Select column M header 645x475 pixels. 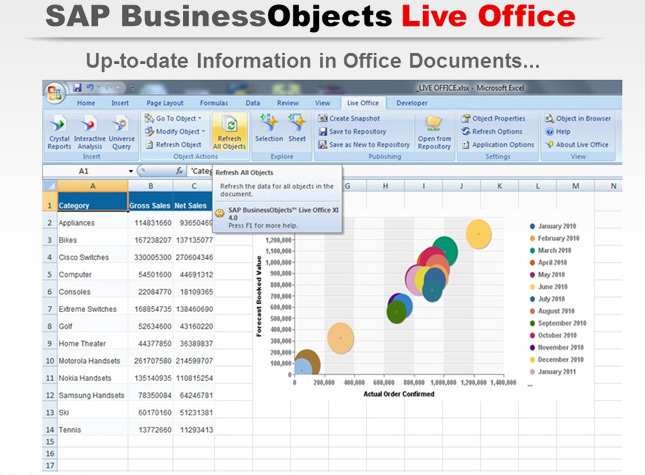[575, 186]
